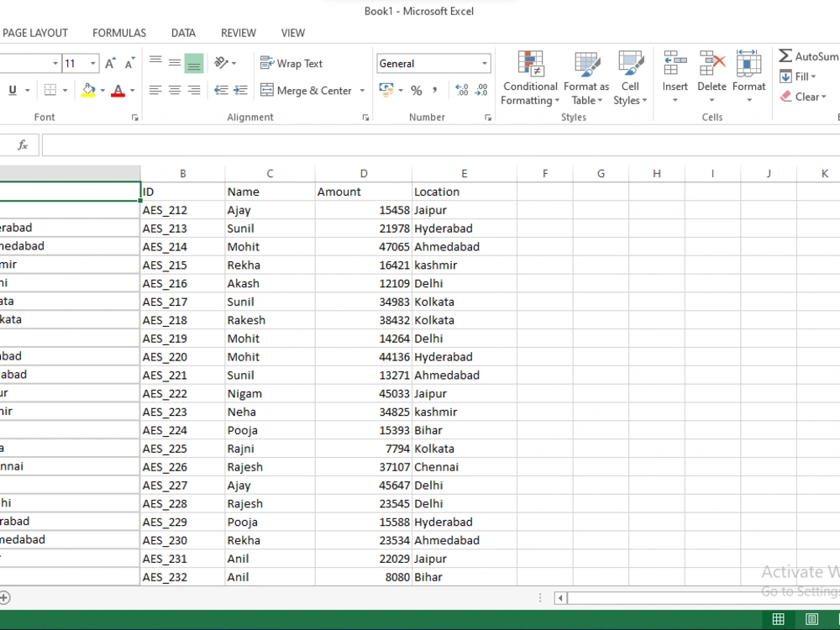Click Increase Indent icon
The height and width of the screenshot is (630, 840).
click(x=240, y=90)
